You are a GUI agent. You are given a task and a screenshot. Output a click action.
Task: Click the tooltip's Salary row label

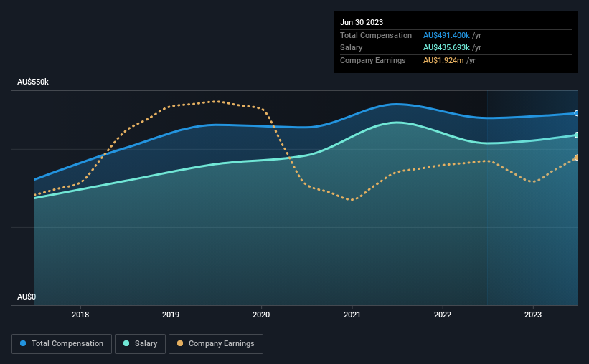click(352, 48)
